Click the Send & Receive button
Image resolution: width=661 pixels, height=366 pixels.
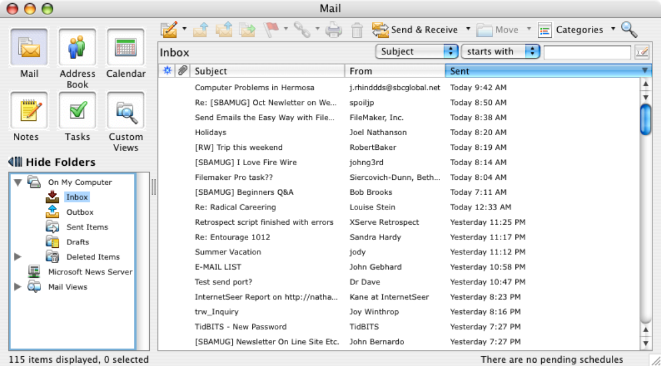[x=414, y=30]
